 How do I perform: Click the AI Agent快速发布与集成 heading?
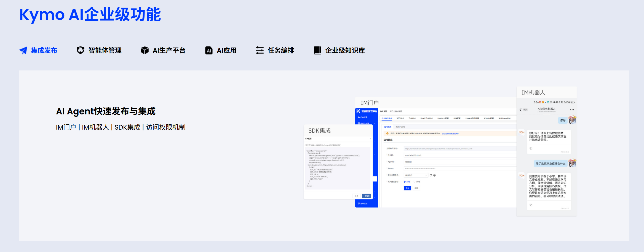[x=106, y=111]
